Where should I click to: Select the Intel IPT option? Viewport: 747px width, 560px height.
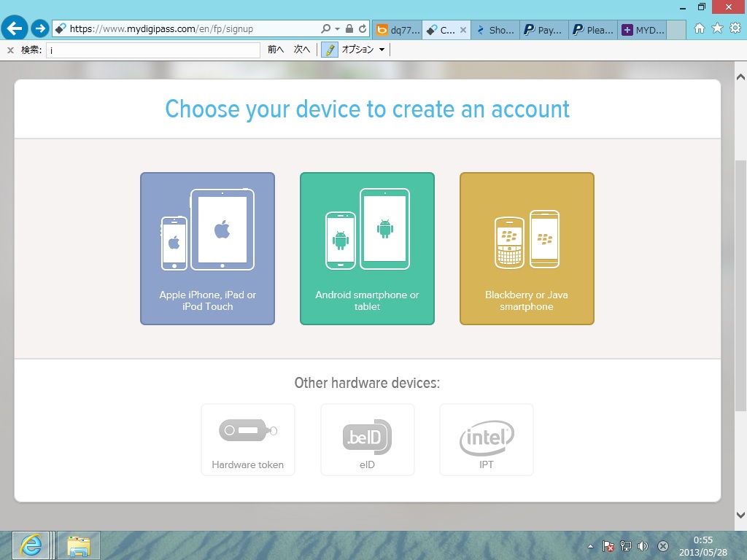(487, 440)
